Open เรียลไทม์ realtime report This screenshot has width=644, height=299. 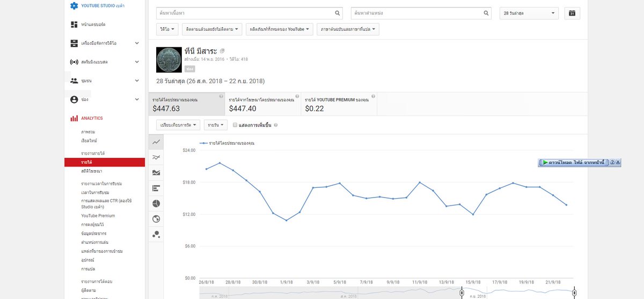pyautogui.click(x=89, y=141)
